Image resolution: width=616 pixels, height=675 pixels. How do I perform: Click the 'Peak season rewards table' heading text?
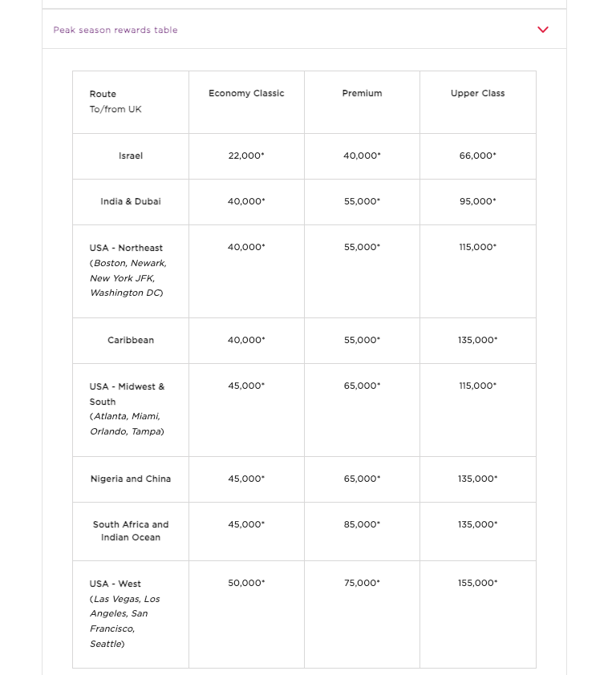click(115, 30)
